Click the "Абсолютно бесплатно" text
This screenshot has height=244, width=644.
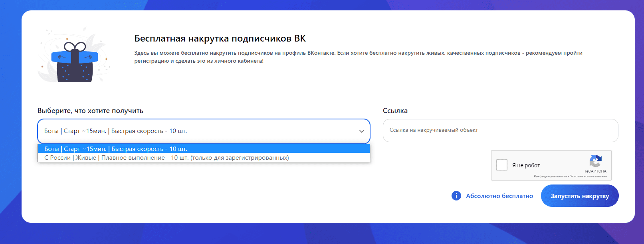click(499, 196)
